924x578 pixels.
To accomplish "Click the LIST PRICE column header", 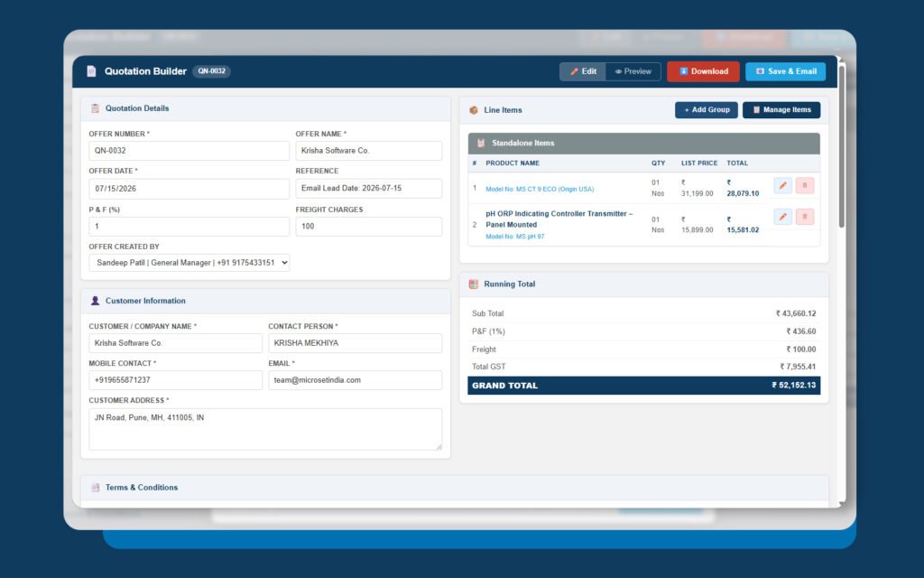I will coord(699,163).
